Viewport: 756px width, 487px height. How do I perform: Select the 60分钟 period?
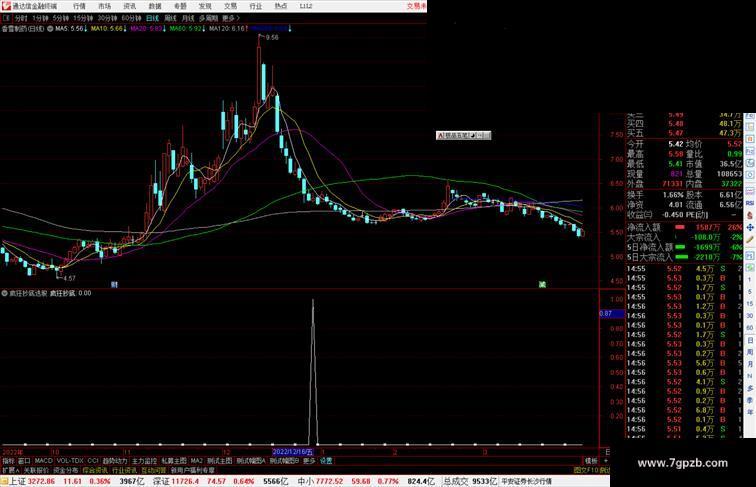131,18
